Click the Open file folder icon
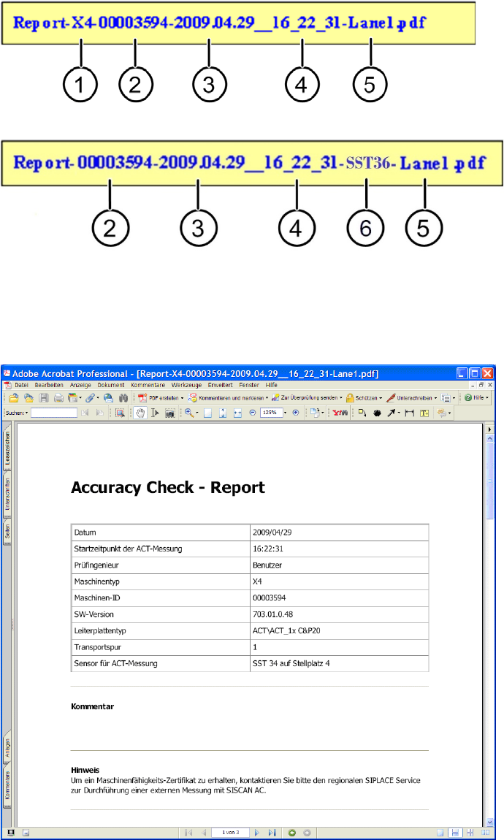This screenshot has height=840, width=504. tap(14, 398)
